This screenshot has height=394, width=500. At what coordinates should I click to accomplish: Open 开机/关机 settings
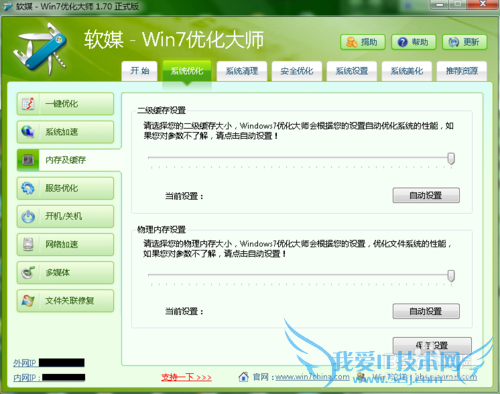pos(65,216)
